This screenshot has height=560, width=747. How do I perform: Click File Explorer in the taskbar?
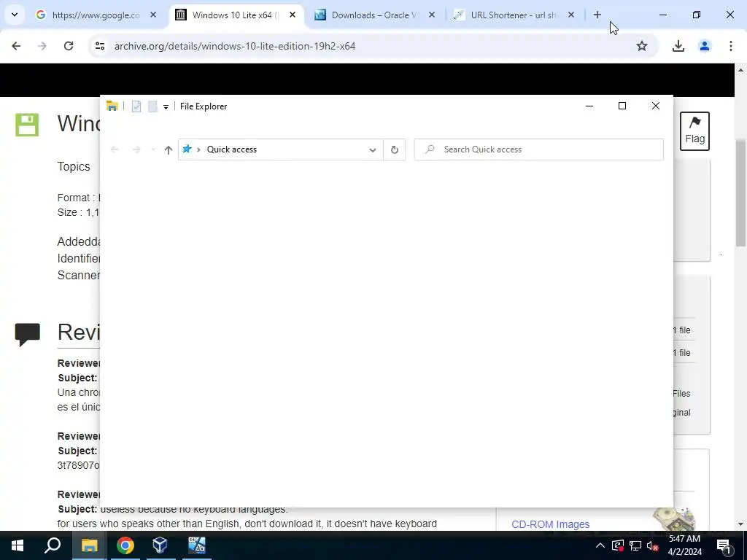point(89,545)
